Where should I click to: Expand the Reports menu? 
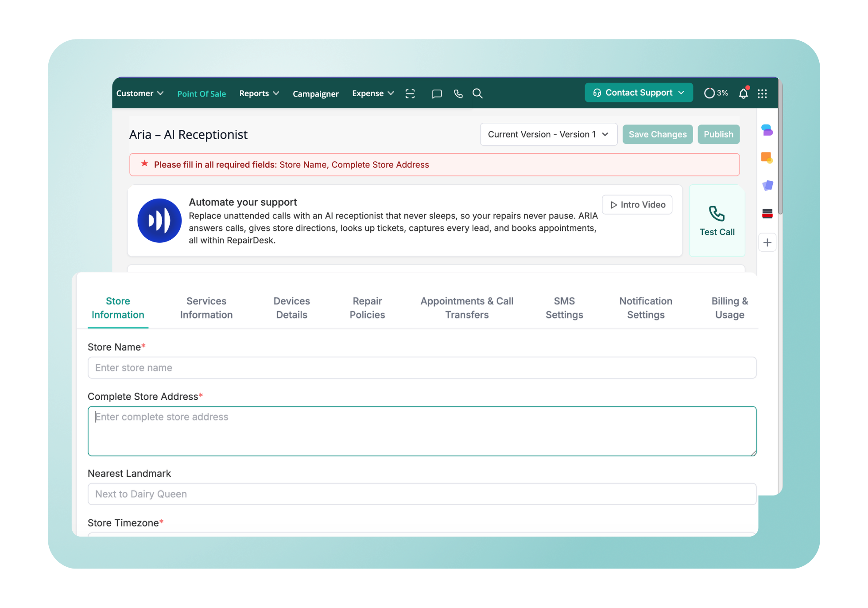click(259, 94)
